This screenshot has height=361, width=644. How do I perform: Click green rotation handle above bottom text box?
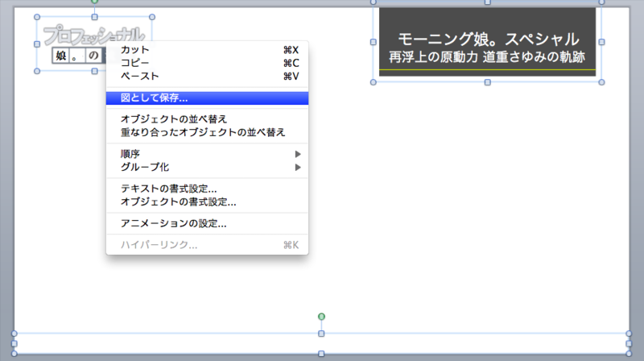pyautogui.click(x=321, y=317)
